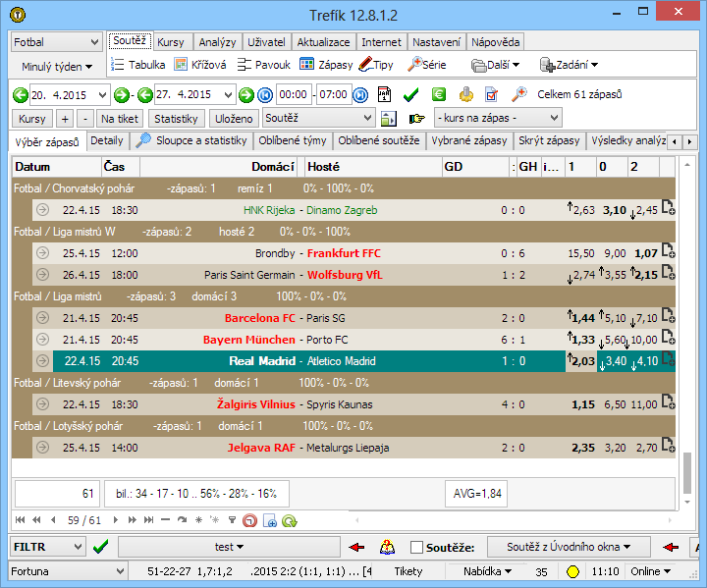Open the Nastavení menu tab
The width and height of the screenshot is (707, 588).
[436, 42]
